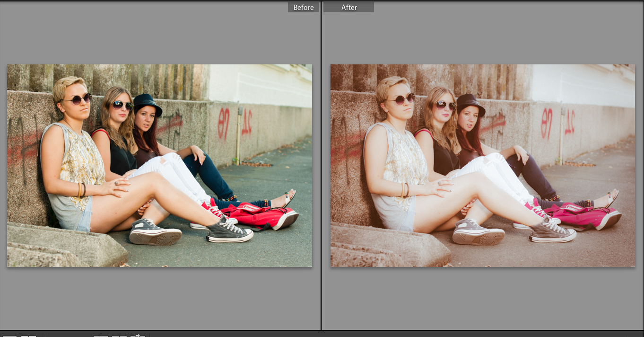Click the vertical divider between Before and After
This screenshot has height=337, width=644.
pos(322,166)
